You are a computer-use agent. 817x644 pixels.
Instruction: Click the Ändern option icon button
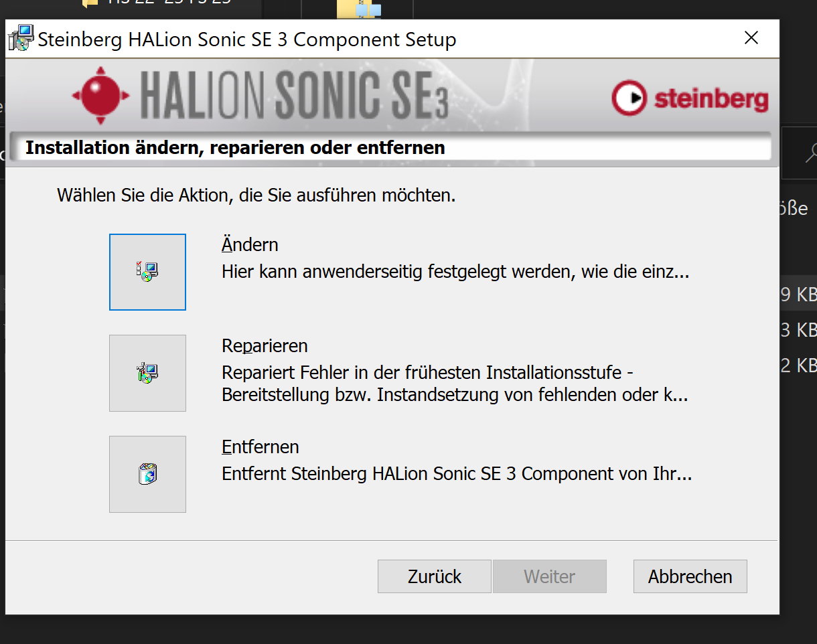[x=147, y=272]
